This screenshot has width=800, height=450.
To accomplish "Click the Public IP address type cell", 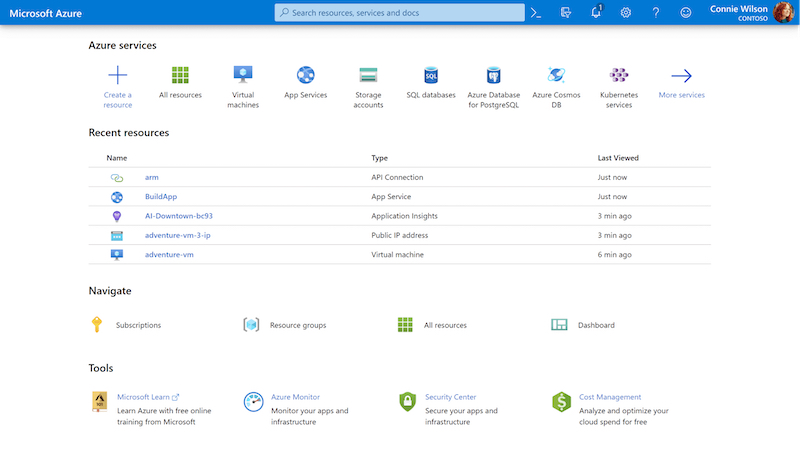I will 399,235.
